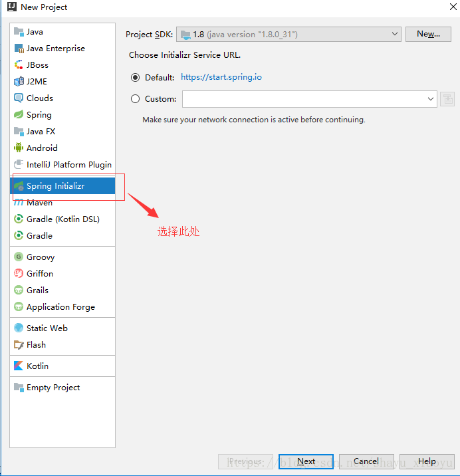The height and width of the screenshot is (476, 460).
Task: Pick Gradle (Kotlin DSL) project type
Action: [x=62, y=219]
